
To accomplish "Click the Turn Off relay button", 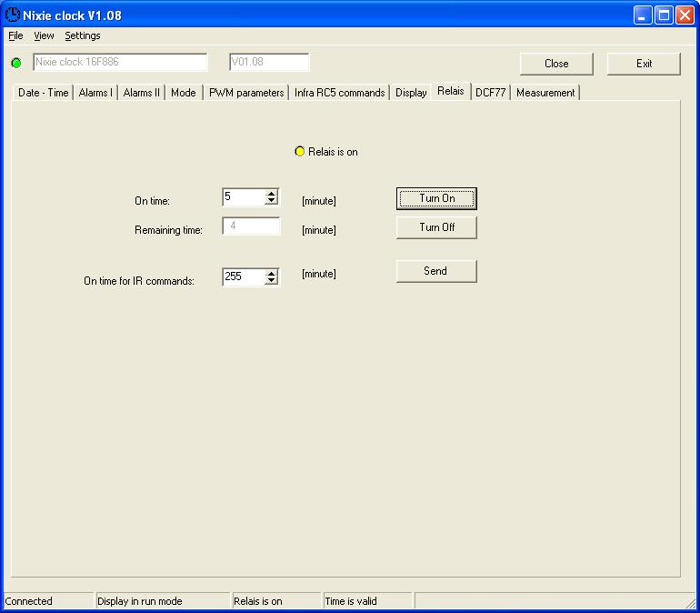I will tap(436, 227).
